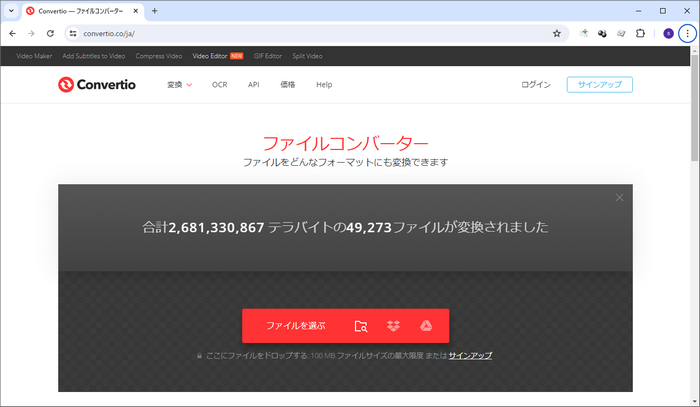Expand the 変換 dropdown menu

(x=179, y=85)
